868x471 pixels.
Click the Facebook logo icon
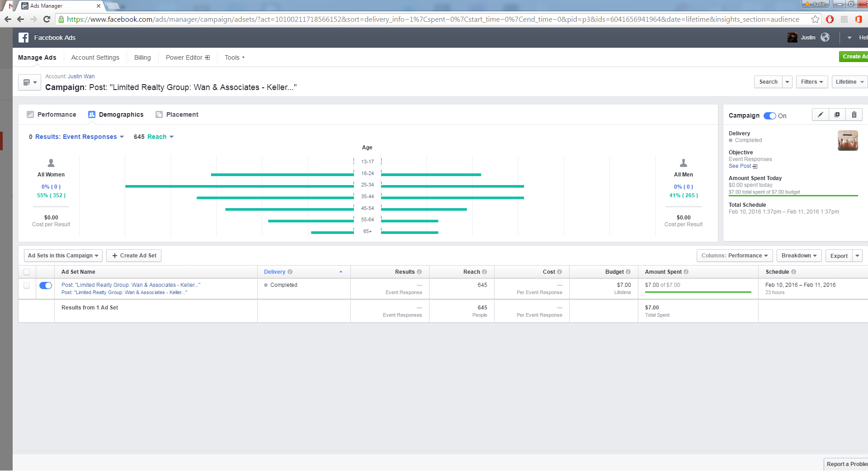[x=24, y=38]
